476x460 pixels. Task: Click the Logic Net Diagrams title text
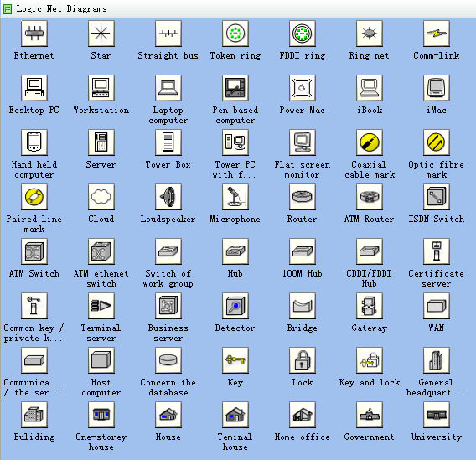click(x=62, y=9)
